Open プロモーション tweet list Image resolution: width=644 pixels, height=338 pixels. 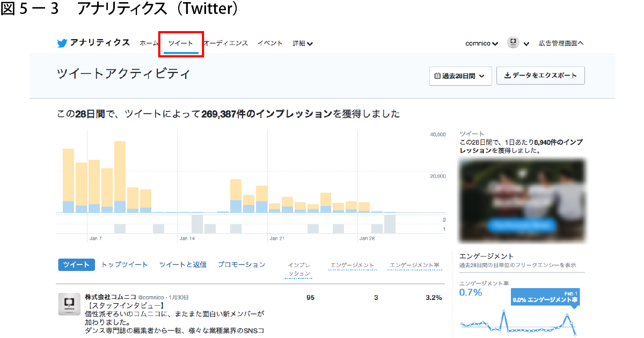tap(241, 264)
